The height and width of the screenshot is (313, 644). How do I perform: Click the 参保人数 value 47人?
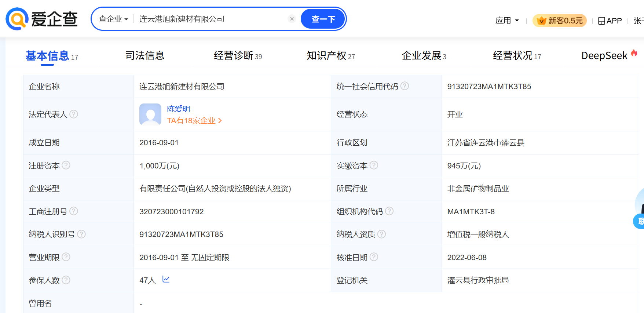tap(147, 280)
